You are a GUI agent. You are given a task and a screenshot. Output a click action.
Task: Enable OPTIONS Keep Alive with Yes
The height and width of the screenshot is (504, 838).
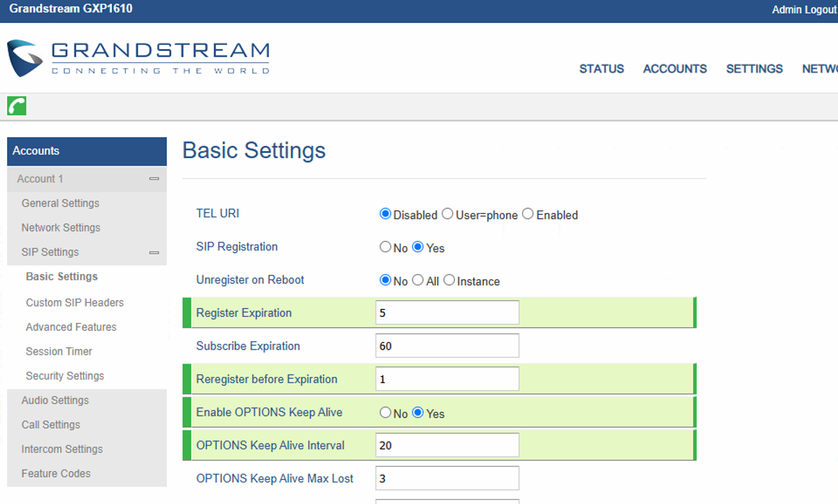[x=418, y=412]
